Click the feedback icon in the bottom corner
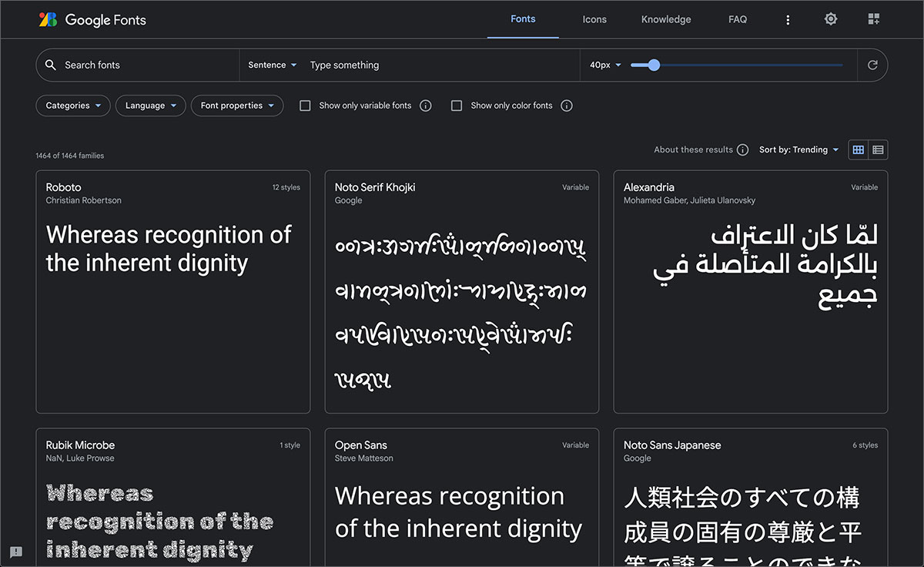 pos(16,552)
